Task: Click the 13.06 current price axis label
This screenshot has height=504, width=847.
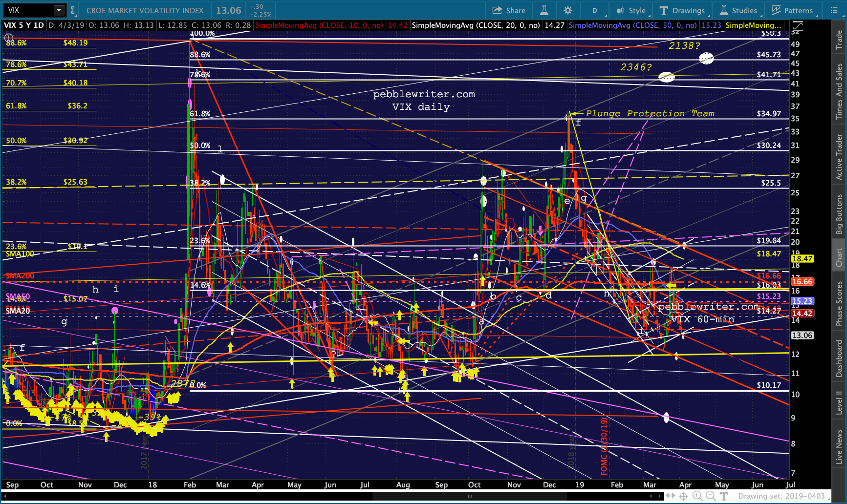Action: click(x=803, y=336)
